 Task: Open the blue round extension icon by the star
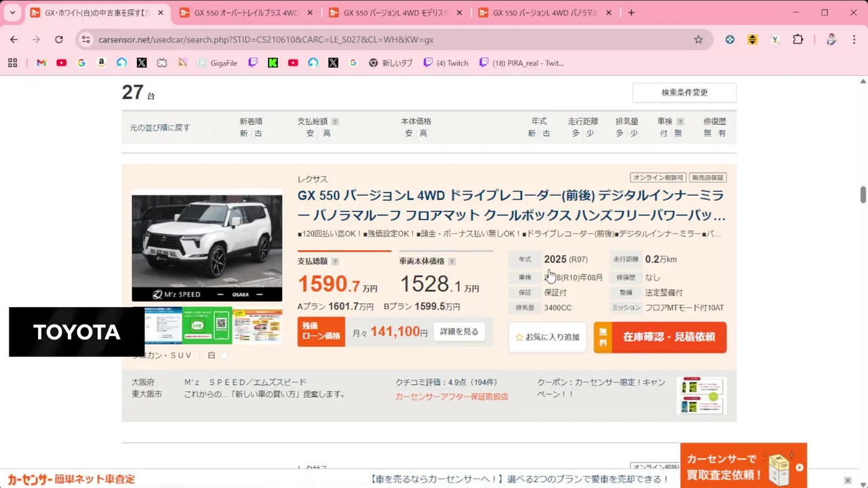tap(730, 39)
